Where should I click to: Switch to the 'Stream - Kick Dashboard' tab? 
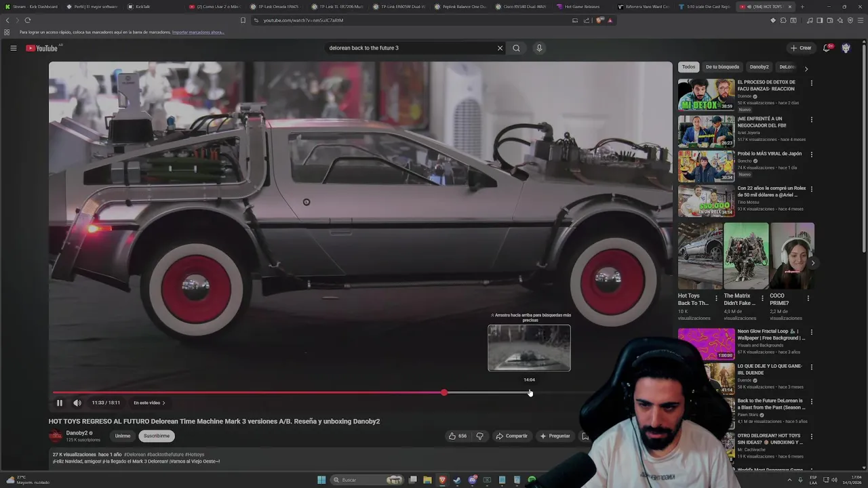(32, 7)
